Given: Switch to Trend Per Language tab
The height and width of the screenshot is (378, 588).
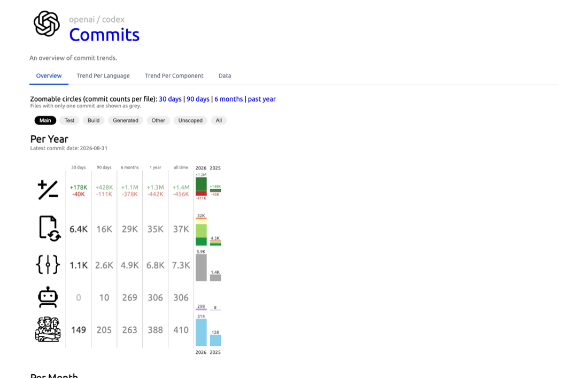Looking at the screenshot, I should click(103, 76).
